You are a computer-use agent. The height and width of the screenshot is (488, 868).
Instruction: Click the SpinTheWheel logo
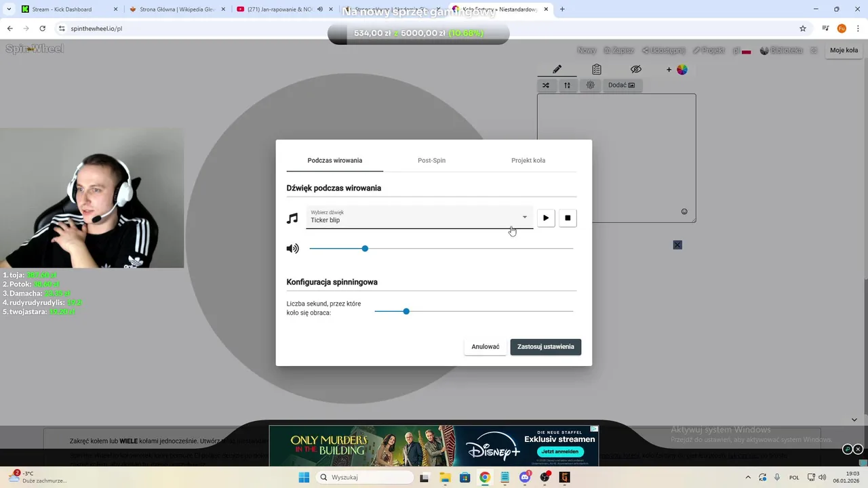[x=35, y=49]
